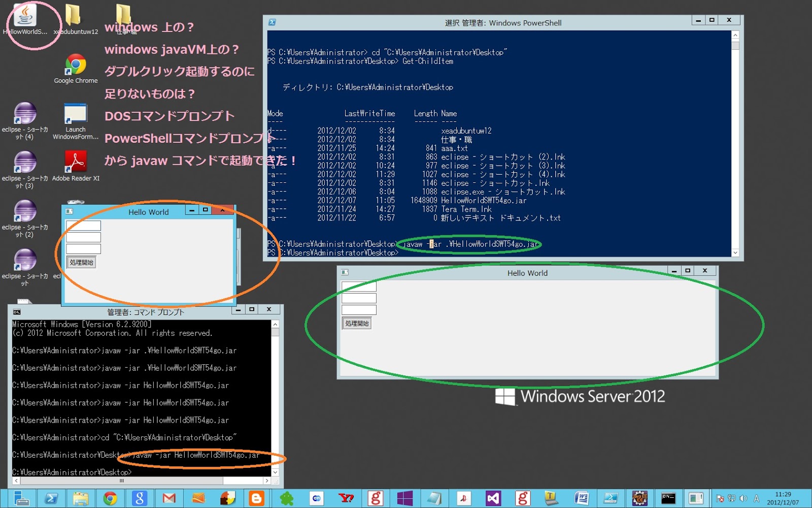Select the Google Chrome desktop shortcut
The width and height of the screenshot is (812, 508).
pos(76,69)
